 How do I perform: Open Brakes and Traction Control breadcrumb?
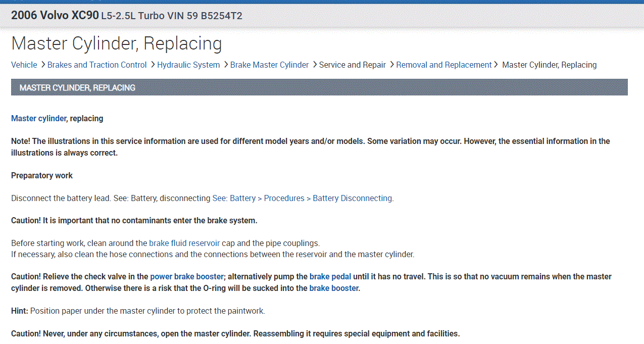click(97, 65)
